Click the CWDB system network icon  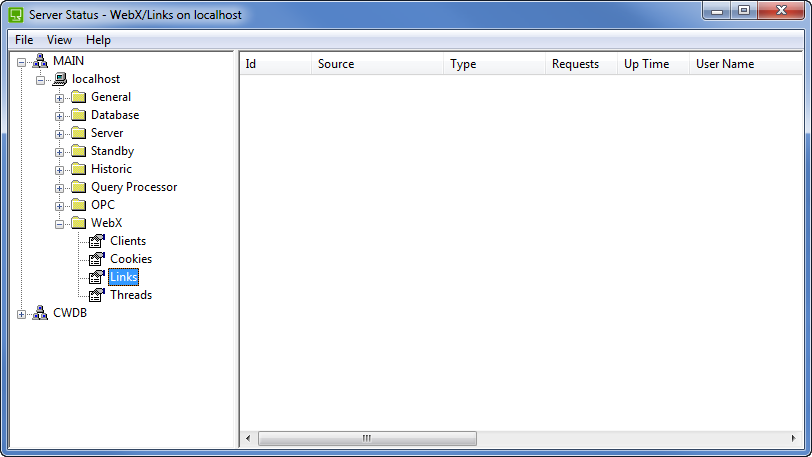(40, 313)
